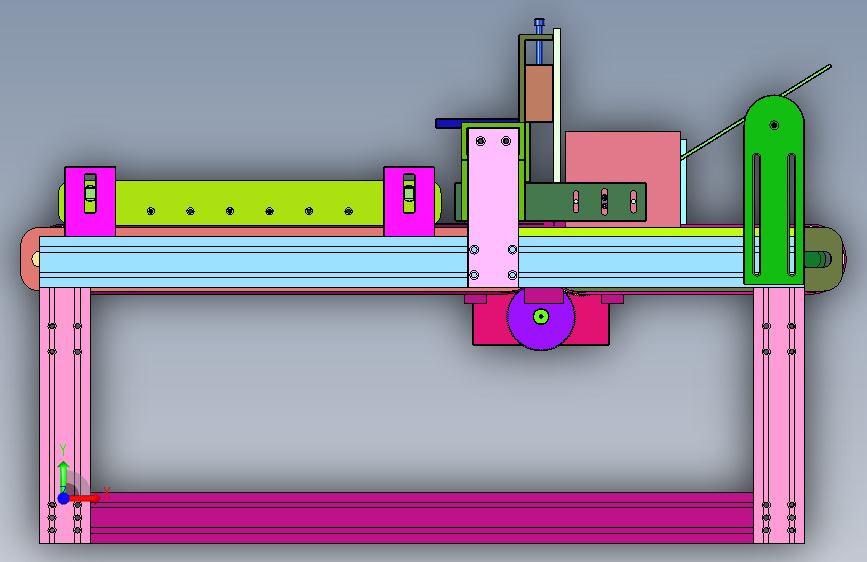
Task: Pick the light pink vertical mounting plate
Action: (x=493, y=207)
